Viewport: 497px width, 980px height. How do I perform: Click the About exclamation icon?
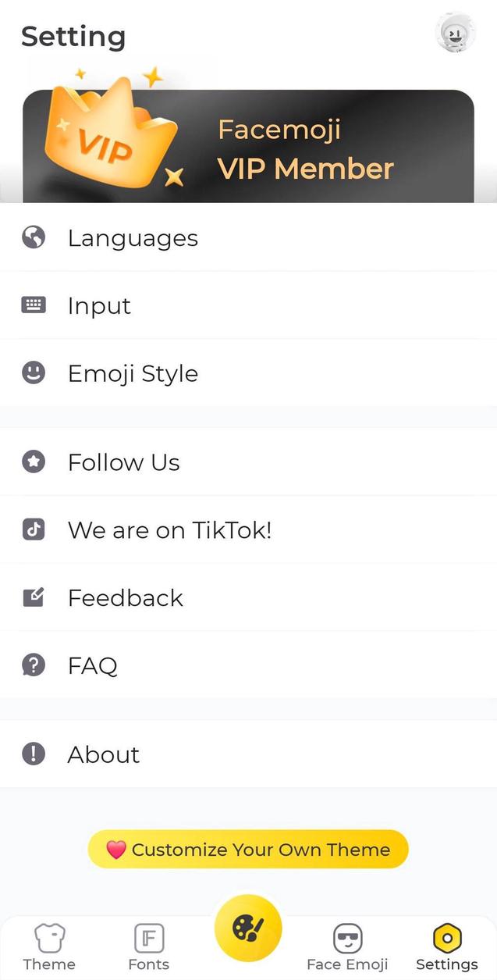pyautogui.click(x=33, y=754)
